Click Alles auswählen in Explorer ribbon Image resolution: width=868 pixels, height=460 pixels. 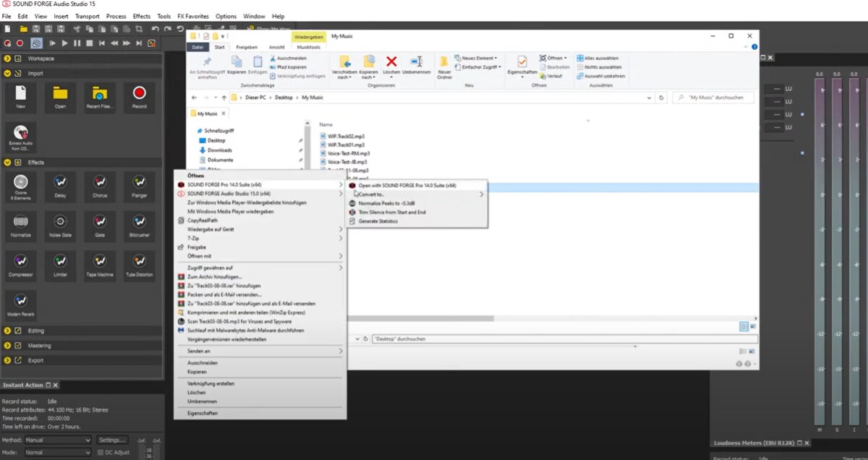(597, 58)
